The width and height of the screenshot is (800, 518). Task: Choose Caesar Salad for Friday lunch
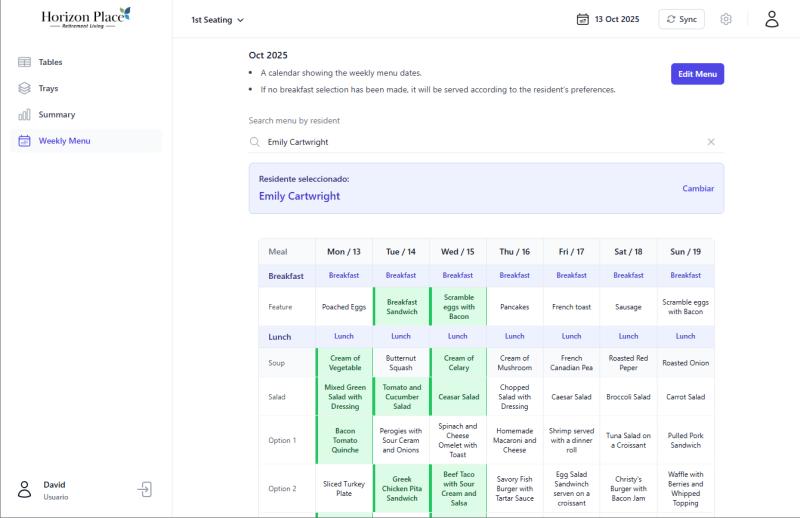[571, 397]
